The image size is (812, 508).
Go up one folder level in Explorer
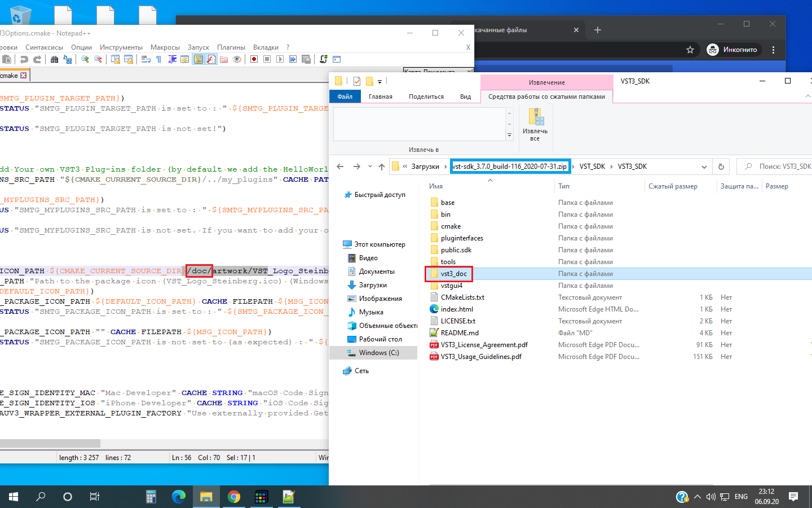(x=382, y=167)
